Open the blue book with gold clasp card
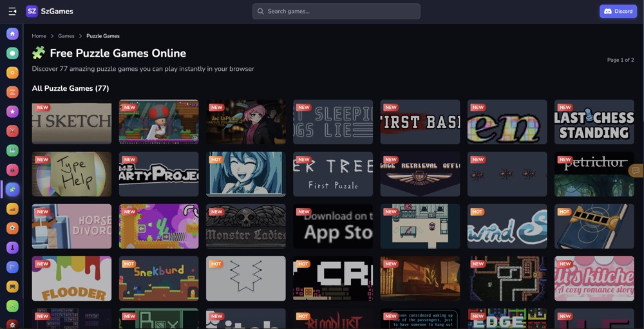The height and width of the screenshot is (329, 644). click(594, 227)
